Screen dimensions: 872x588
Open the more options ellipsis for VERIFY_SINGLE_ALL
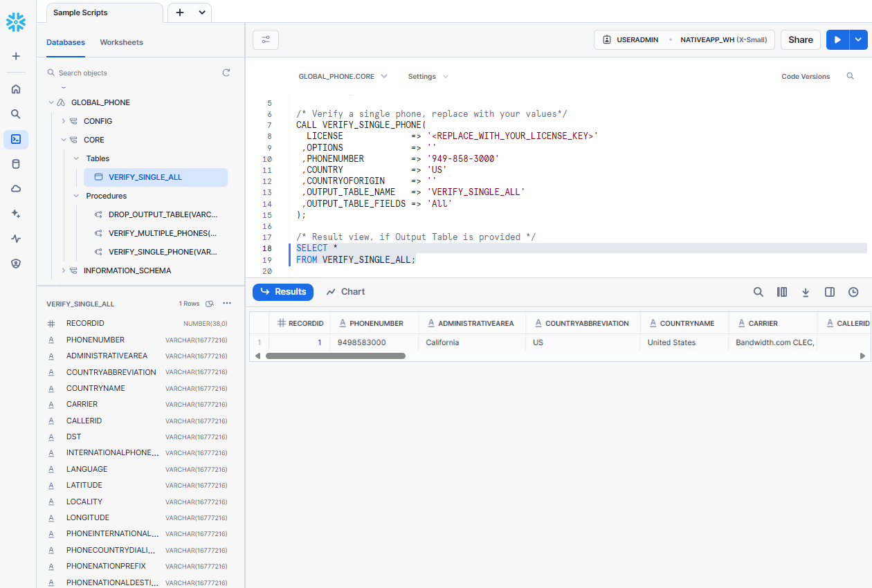[227, 304]
